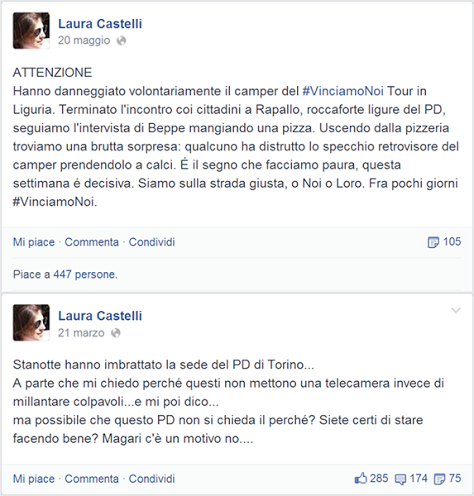Click the globe privacy icon beside 21 marzo
The width and height of the screenshot is (474, 496).
click(x=116, y=333)
